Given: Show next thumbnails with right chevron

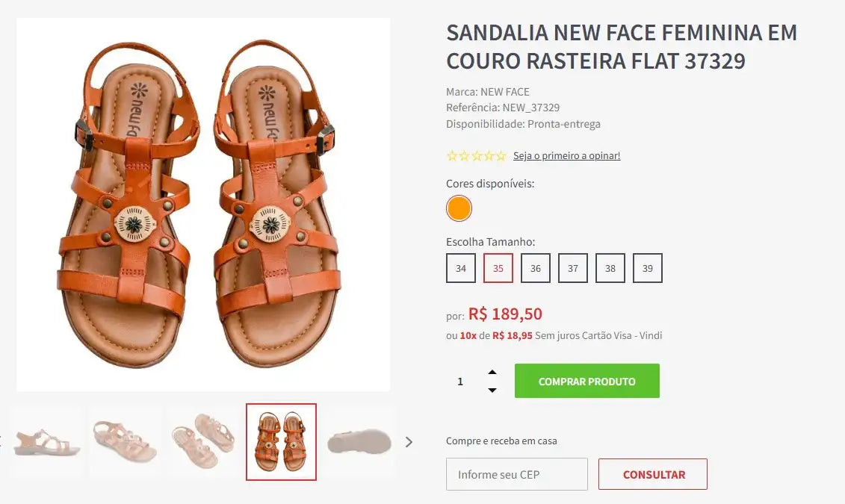Looking at the screenshot, I should [409, 442].
